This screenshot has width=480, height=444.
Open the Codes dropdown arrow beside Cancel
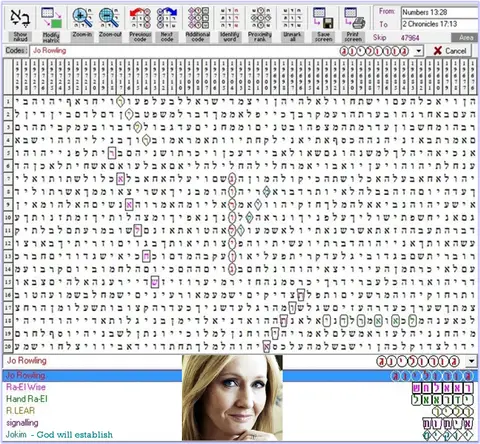point(418,51)
